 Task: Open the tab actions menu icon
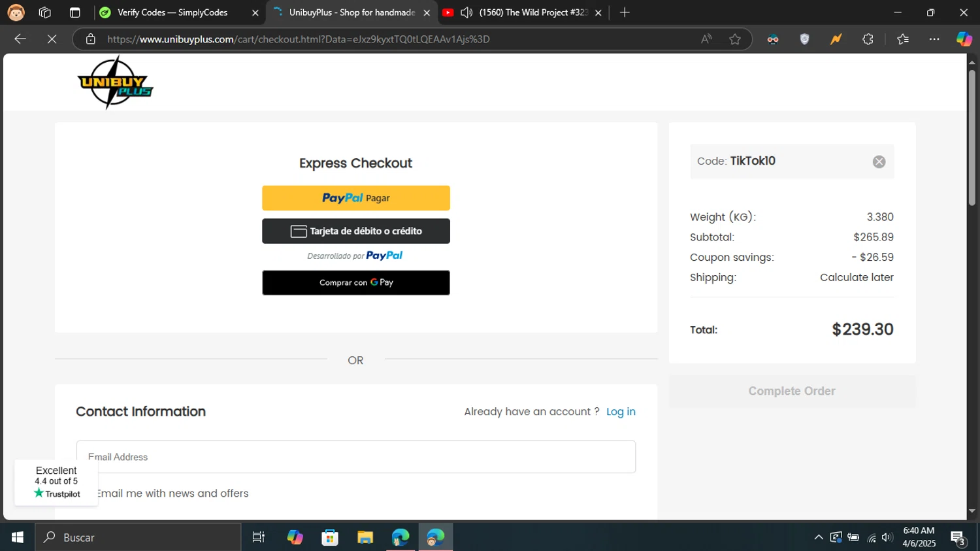coord(74,12)
